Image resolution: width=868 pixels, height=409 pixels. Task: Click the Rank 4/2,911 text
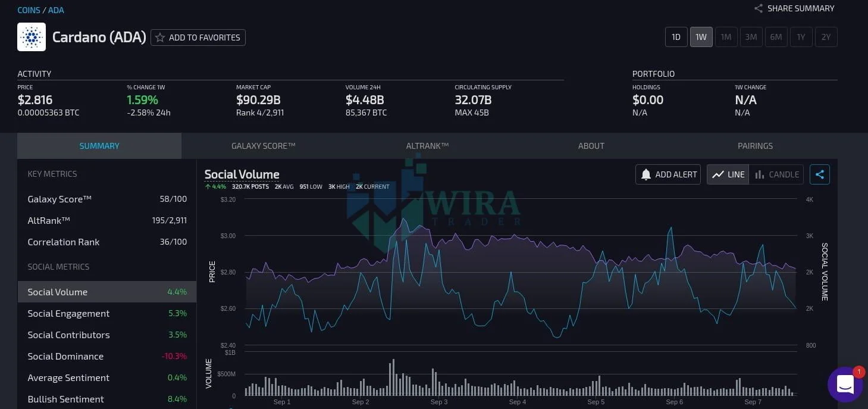(x=260, y=113)
